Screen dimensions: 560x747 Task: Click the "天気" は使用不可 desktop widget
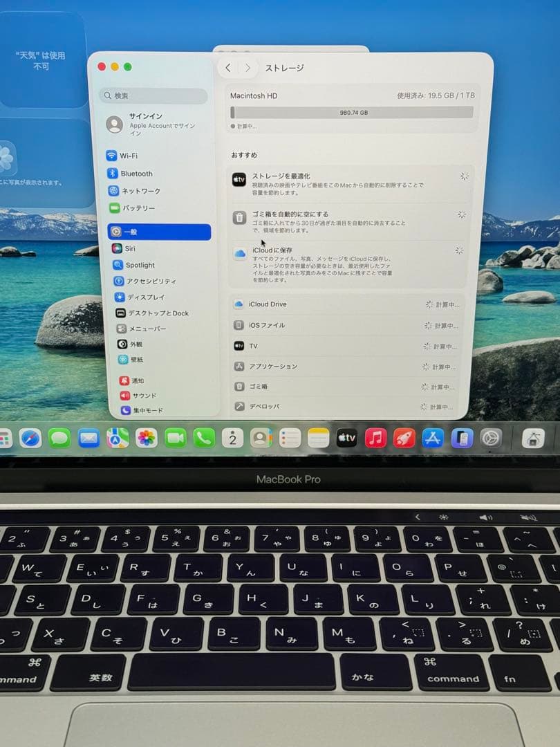pyautogui.click(x=42, y=60)
